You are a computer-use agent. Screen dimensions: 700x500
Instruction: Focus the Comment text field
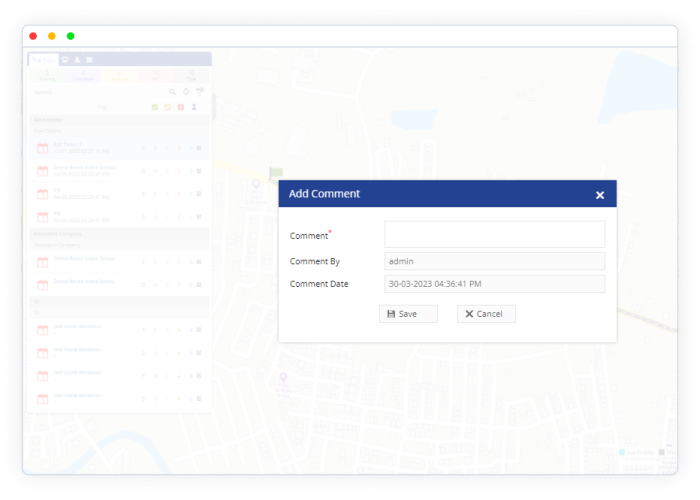pyautogui.click(x=494, y=234)
